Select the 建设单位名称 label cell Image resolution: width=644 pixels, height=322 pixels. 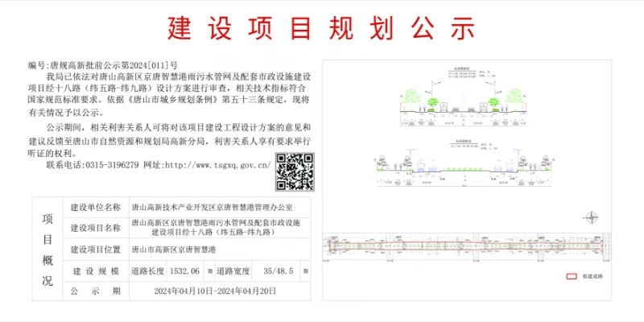(95, 208)
